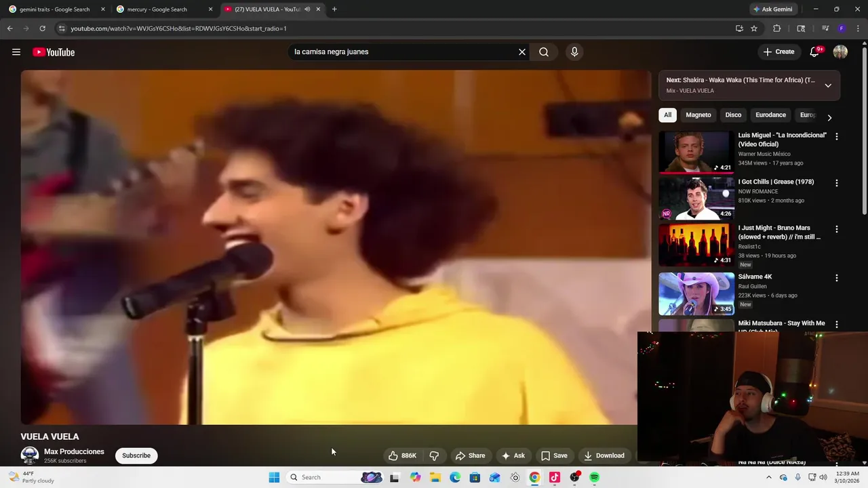This screenshot has width=868, height=488.
Task: Close the gemini traits tab
Action: (x=103, y=9)
